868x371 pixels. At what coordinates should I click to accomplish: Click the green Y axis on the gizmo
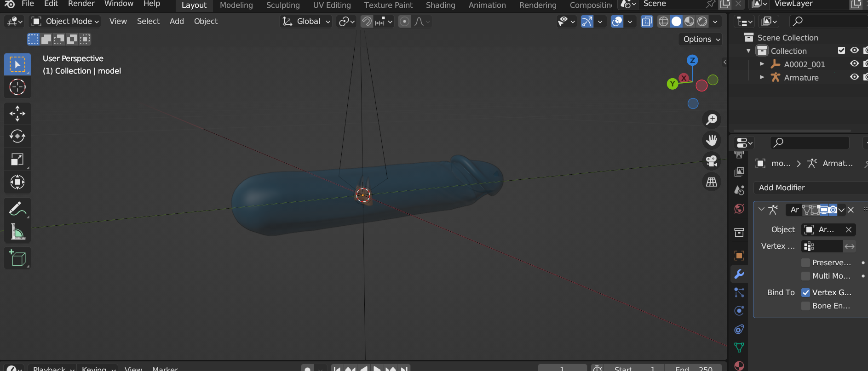coord(673,84)
